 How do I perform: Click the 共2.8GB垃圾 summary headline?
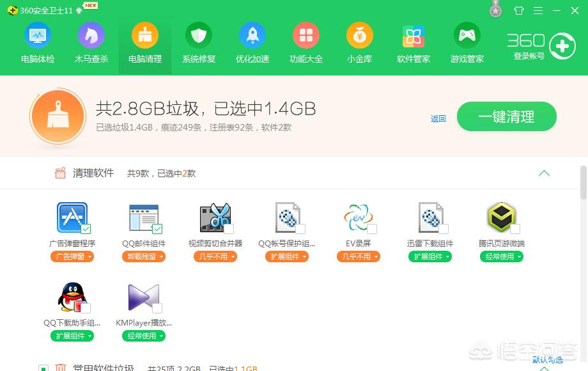click(x=148, y=109)
